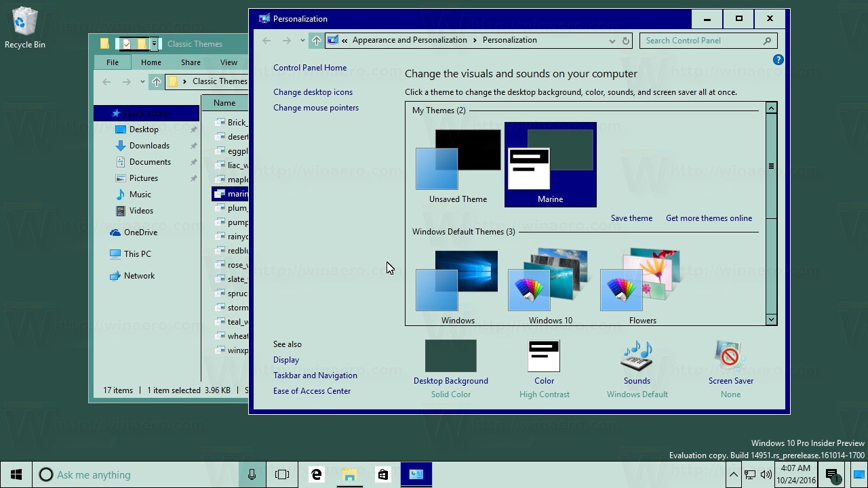Click Save theme link
868x488 pixels.
tap(631, 218)
